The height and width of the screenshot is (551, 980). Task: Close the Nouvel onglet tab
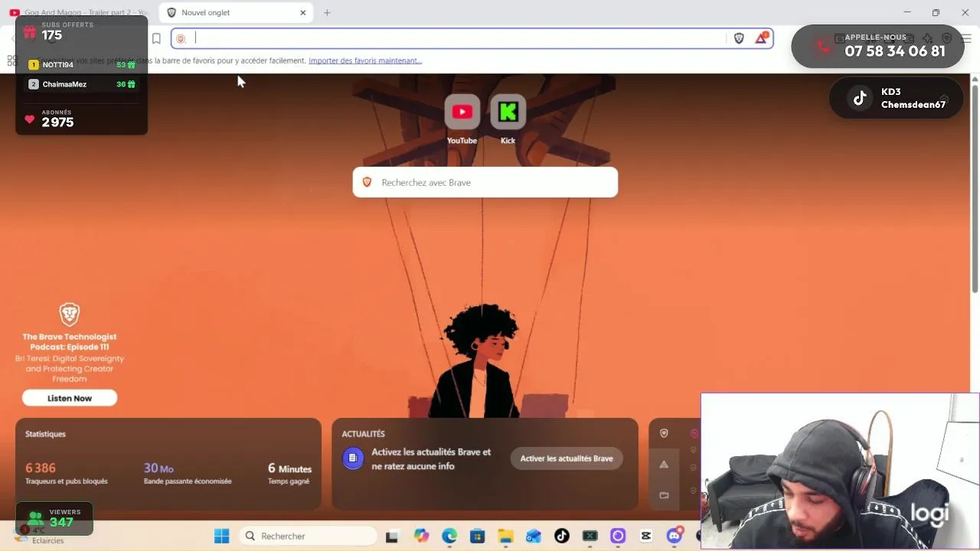click(303, 12)
